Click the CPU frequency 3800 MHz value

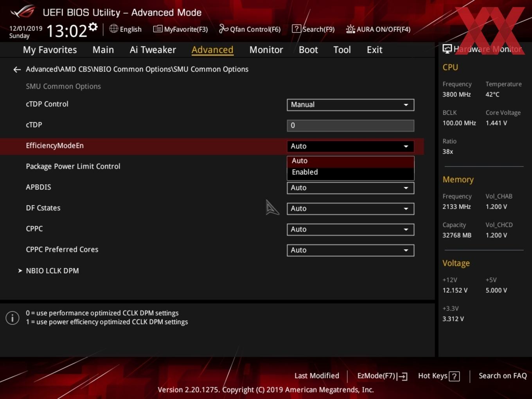[457, 94]
